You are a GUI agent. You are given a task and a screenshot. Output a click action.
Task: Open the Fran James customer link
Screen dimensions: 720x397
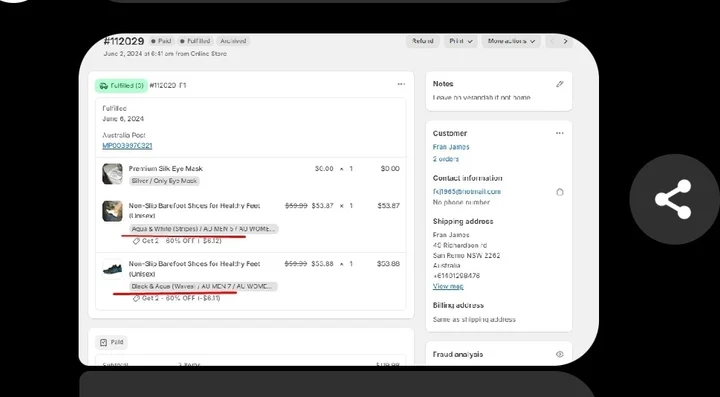click(x=451, y=147)
